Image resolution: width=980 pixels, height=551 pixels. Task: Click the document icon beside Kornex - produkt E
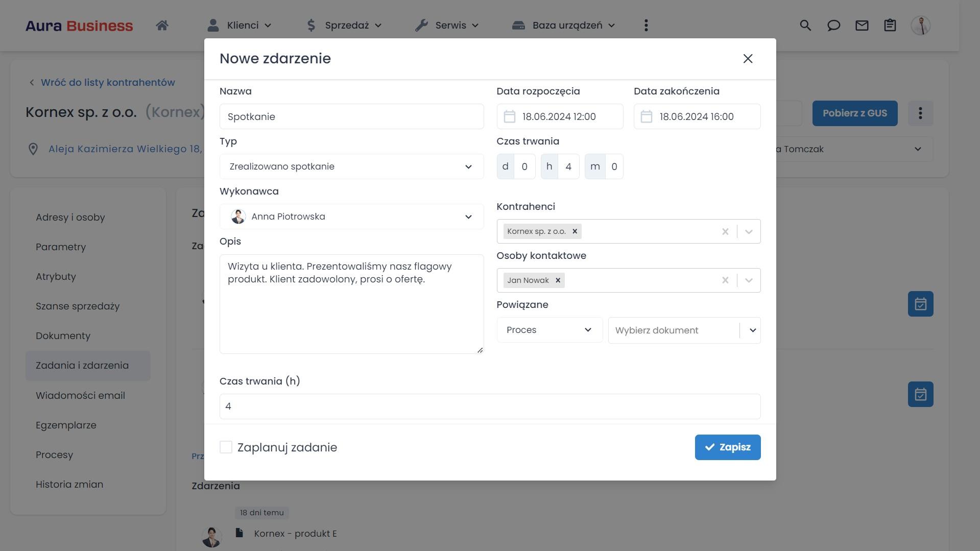(239, 533)
